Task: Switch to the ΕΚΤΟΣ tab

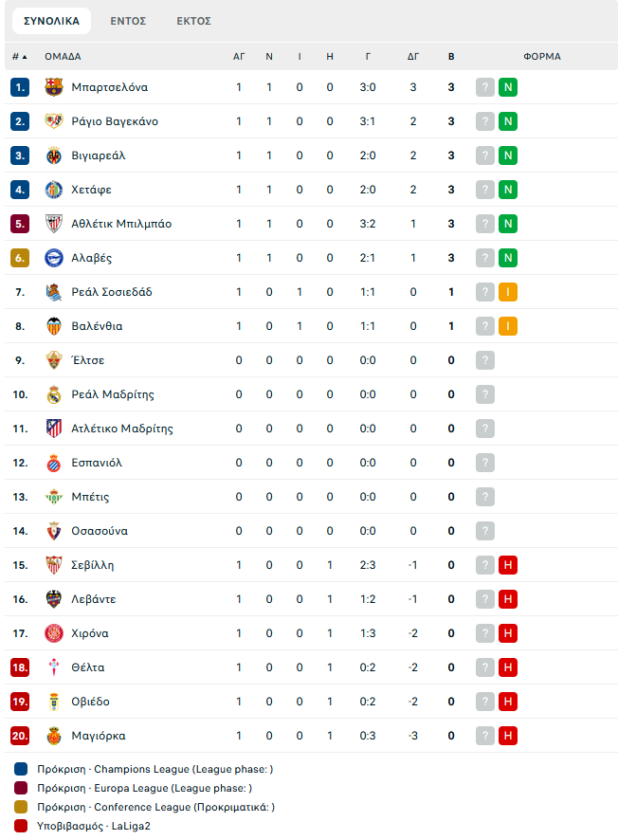Action: [194, 21]
